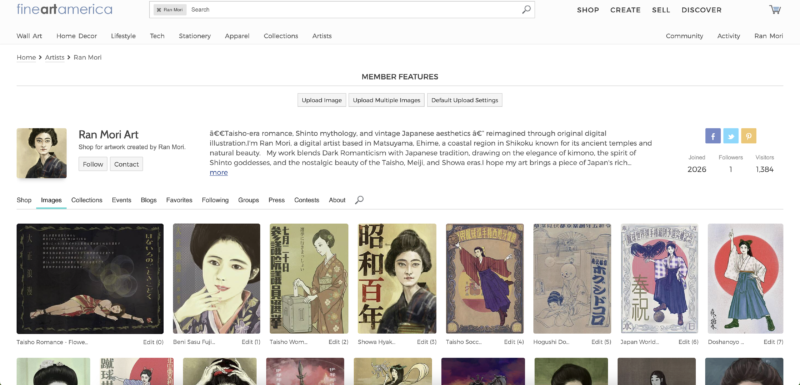Screen dimensions: 800x385
Task: Click Edit (7) under Doshanoyo...
Action: click(x=773, y=342)
